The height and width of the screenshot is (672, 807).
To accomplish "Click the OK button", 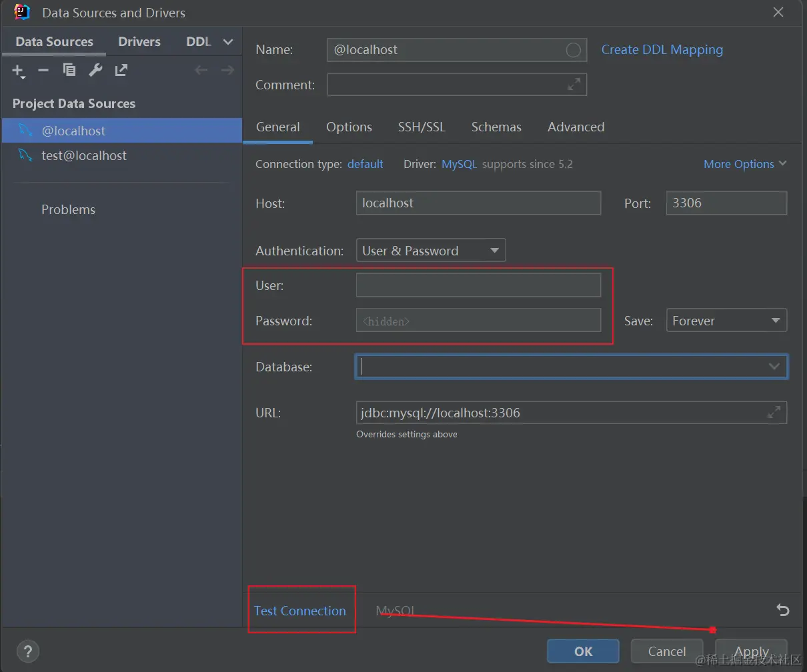I will click(x=583, y=651).
